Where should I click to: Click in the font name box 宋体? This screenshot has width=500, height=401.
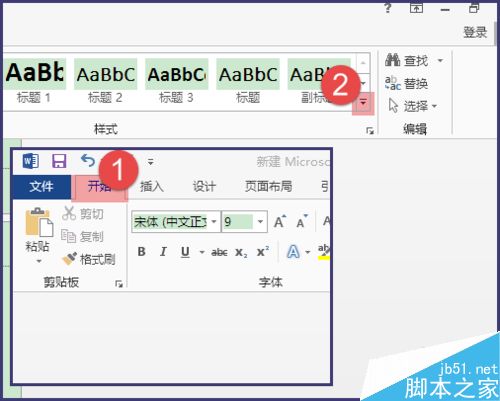(x=171, y=222)
